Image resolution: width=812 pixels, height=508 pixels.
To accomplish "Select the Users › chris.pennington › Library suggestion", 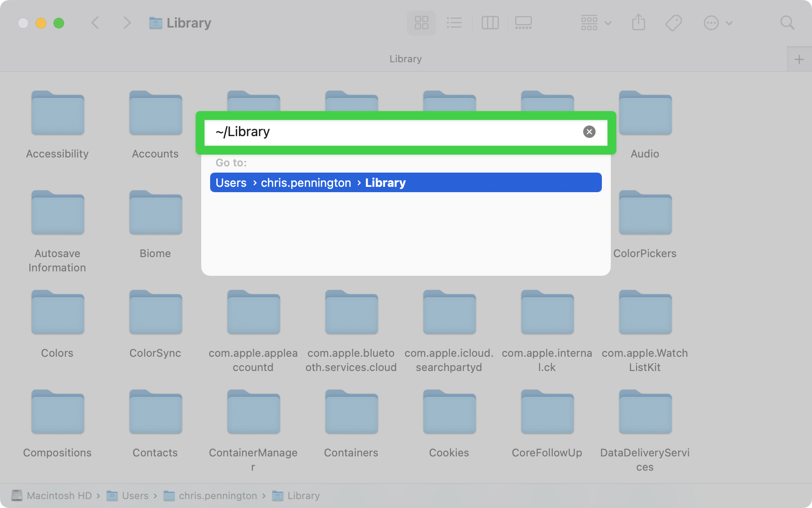I will tap(405, 183).
